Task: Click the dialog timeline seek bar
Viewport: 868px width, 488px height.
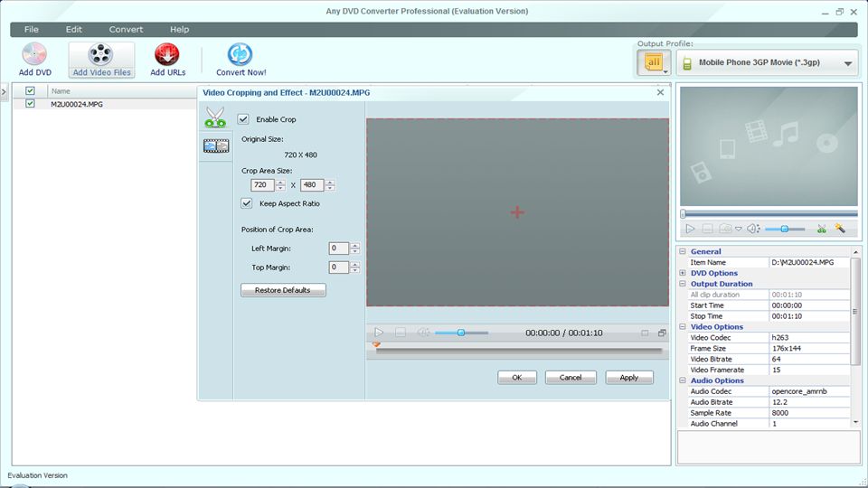Action: [x=519, y=351]
